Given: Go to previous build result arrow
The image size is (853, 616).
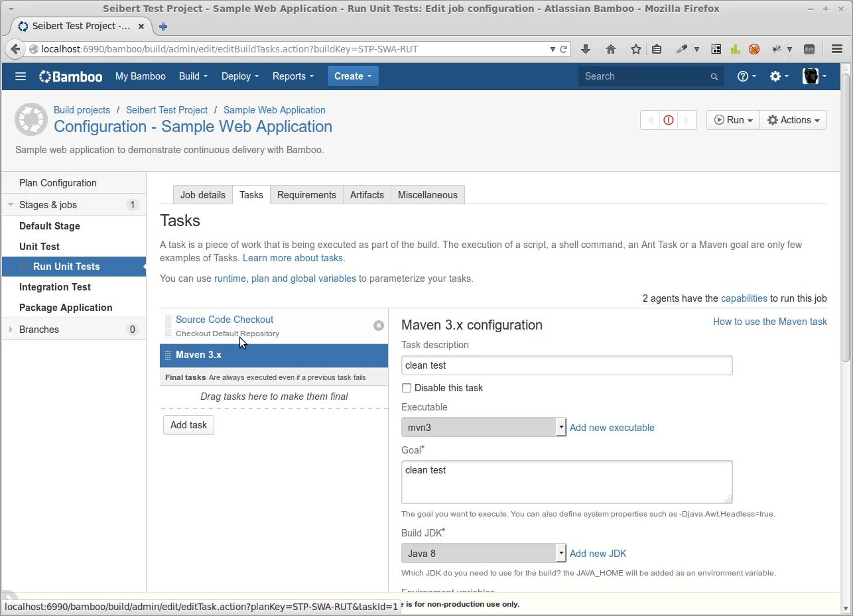Looking at the screenshot, I should pos(650,120).
